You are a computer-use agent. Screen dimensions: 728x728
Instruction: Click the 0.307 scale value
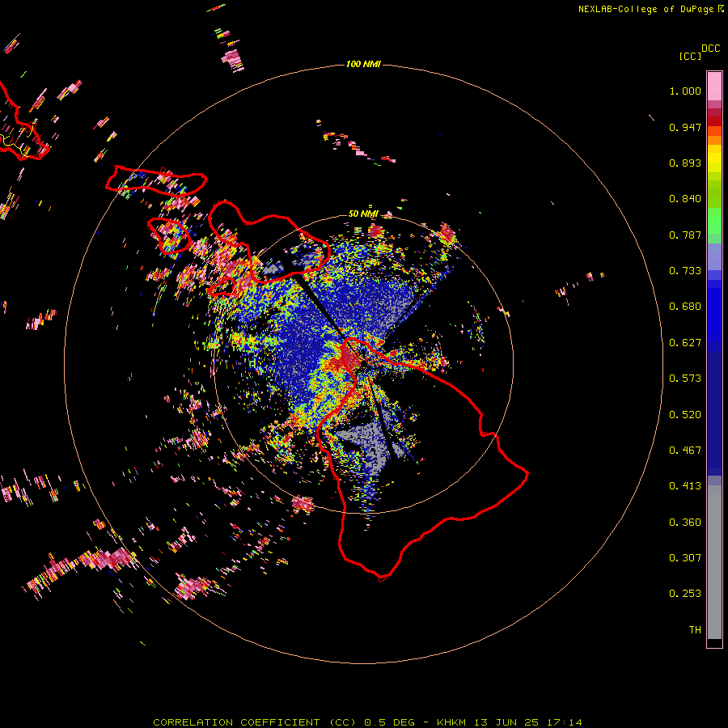click(x=685, y=558)
